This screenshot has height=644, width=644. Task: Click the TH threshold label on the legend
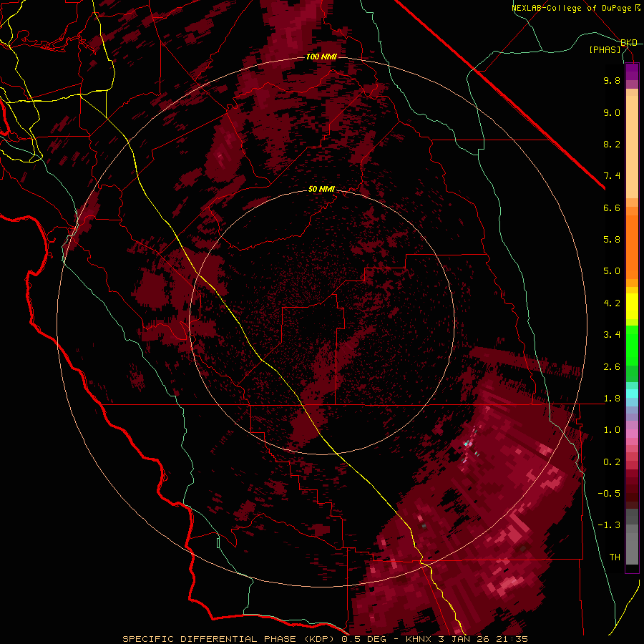point(615,557)
